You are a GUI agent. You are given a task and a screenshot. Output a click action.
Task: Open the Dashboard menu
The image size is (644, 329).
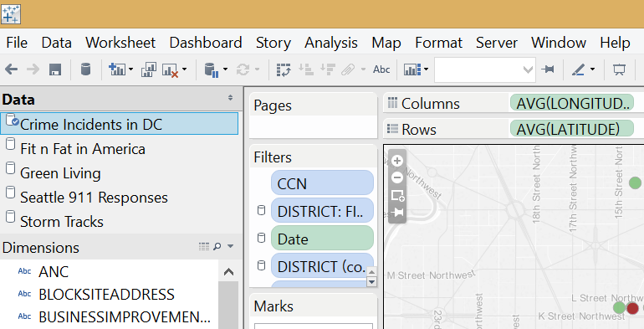click(206, 43)
